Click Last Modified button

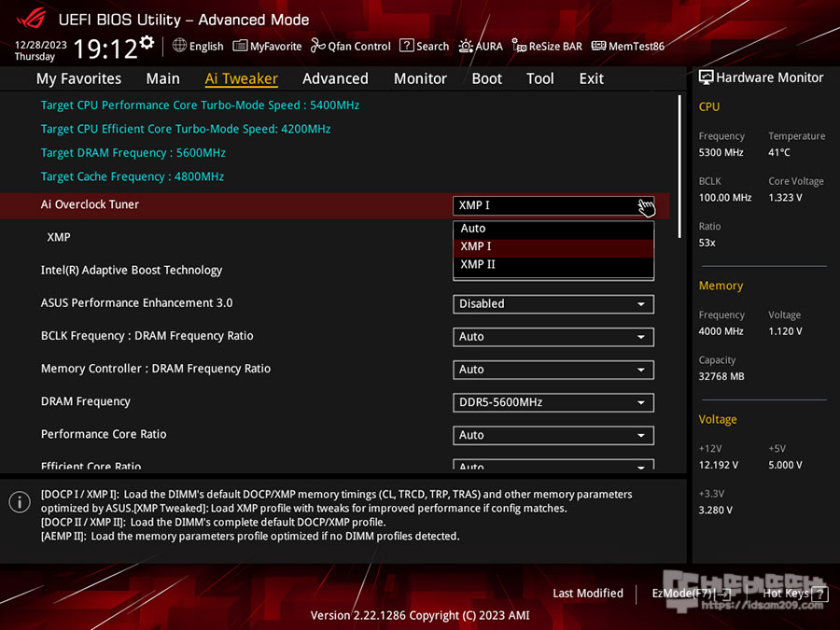click(x=588, y=594)
